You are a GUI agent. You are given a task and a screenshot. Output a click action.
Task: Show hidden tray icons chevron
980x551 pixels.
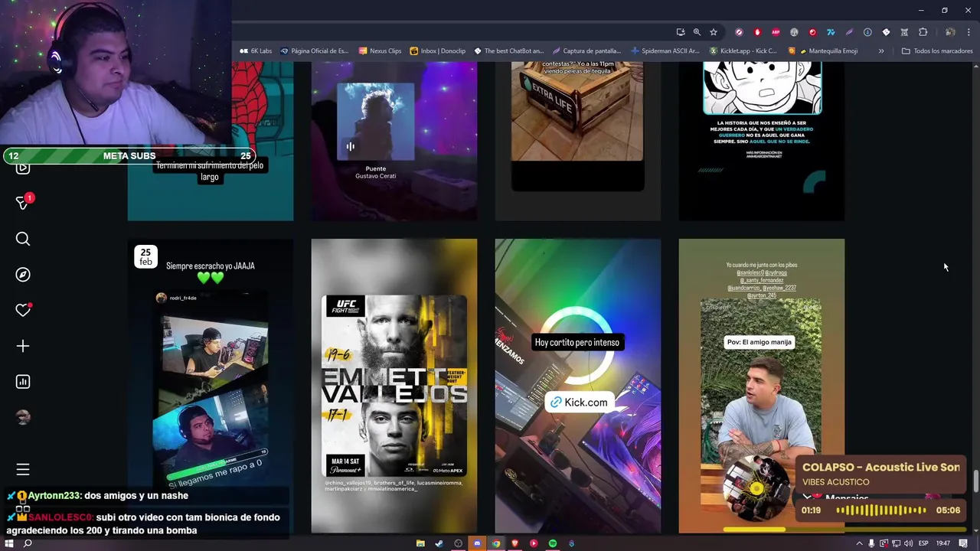click(859, 543)
